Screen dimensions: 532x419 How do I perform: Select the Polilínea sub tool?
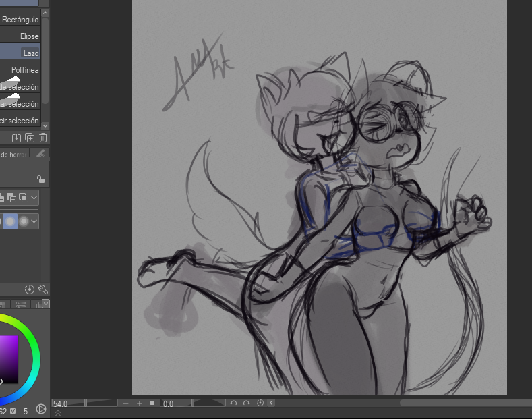(x=20, y=70)
